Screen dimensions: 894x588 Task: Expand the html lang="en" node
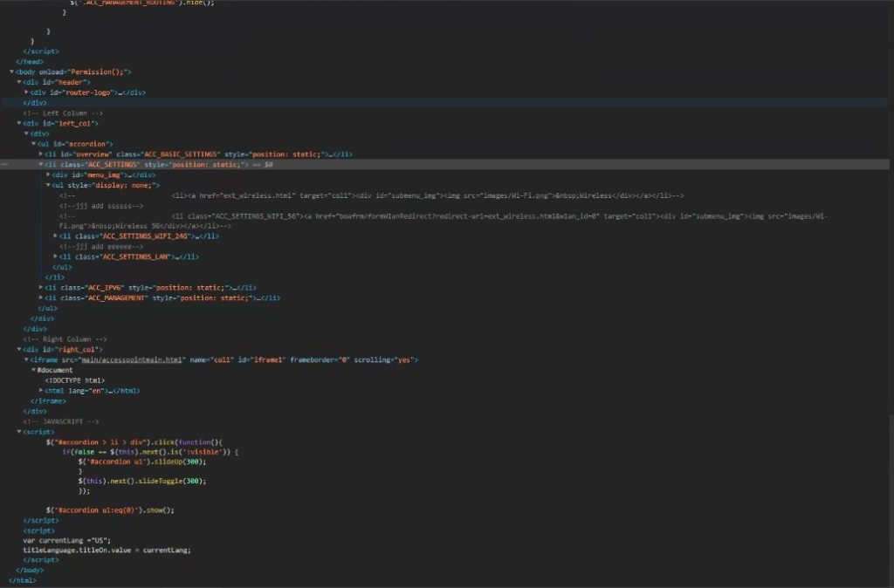(41, 391)
